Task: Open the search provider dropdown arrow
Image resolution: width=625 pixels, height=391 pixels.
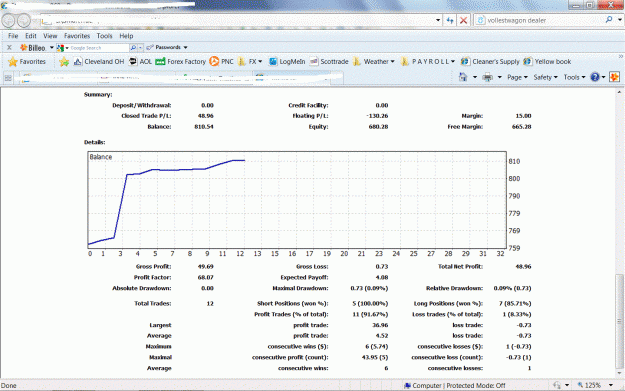Action: tap(619, 20)
